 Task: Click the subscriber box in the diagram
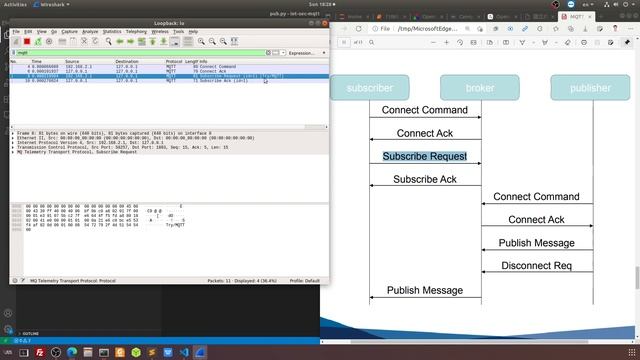pyautogui.click(x=369, y=87)
